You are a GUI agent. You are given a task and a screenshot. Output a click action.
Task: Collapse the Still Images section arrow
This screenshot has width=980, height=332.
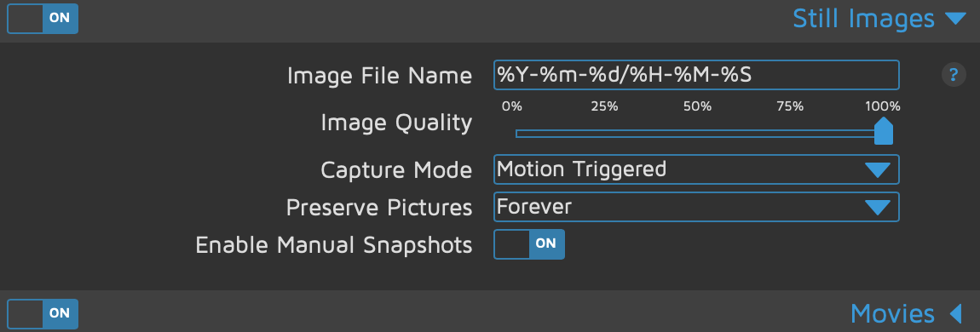(x=955, y=19)
